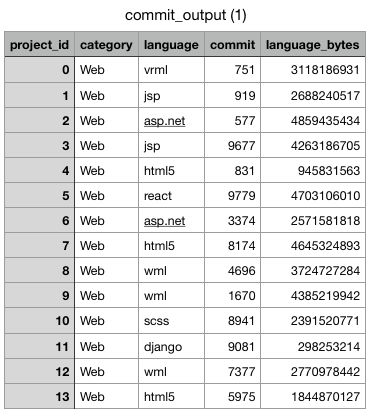Select commit value 8174
The height and width of the screenshot is (409, 367).
click(232, 245)
